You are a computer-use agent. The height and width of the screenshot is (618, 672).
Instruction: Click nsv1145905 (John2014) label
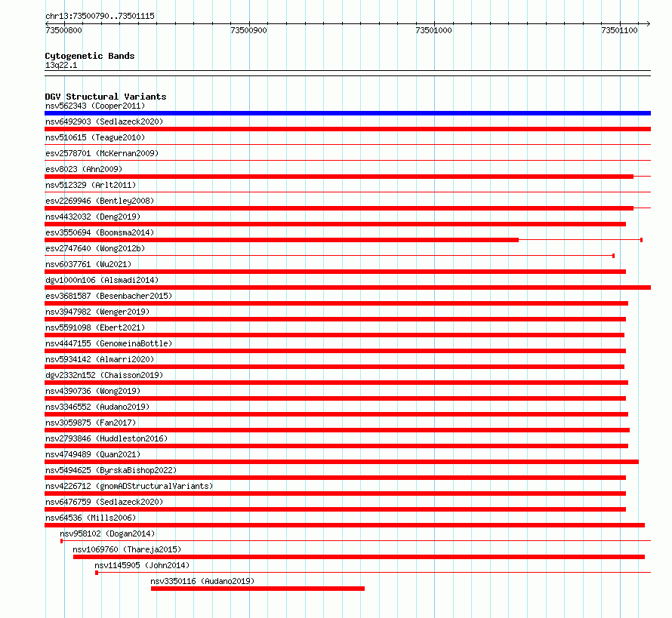[142, 565]
